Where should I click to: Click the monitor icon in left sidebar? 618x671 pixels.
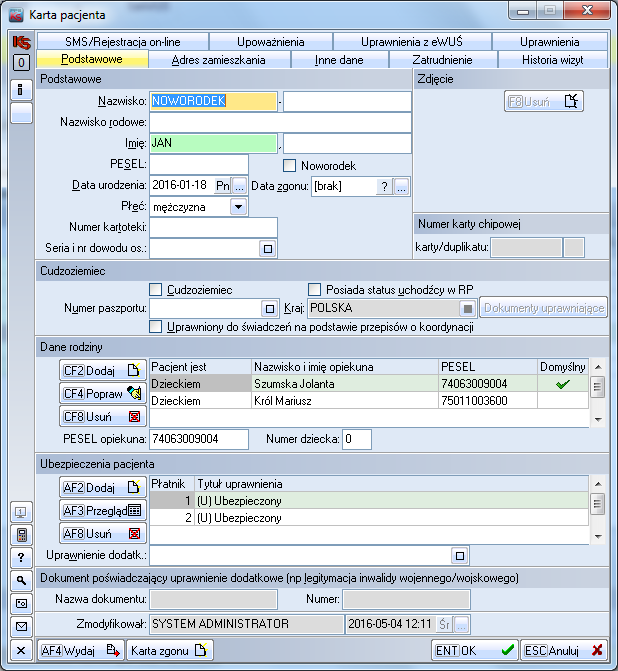click(x=21, y=512)
